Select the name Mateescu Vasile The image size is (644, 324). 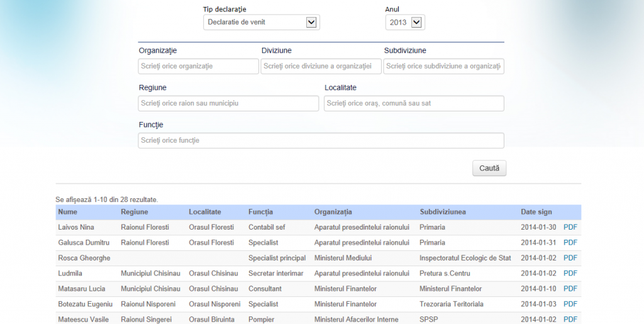[x=84, y=320]
